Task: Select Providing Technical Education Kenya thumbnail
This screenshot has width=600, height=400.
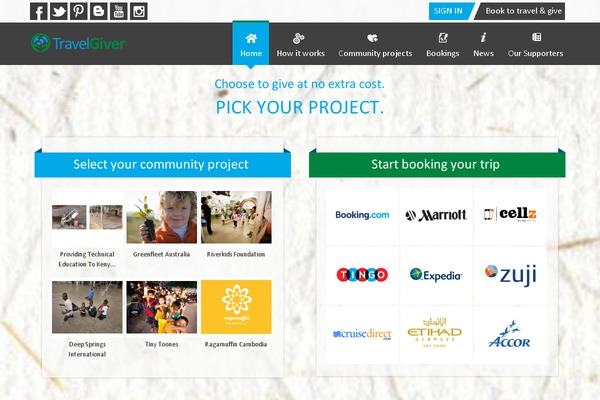Action: (87, 217)
